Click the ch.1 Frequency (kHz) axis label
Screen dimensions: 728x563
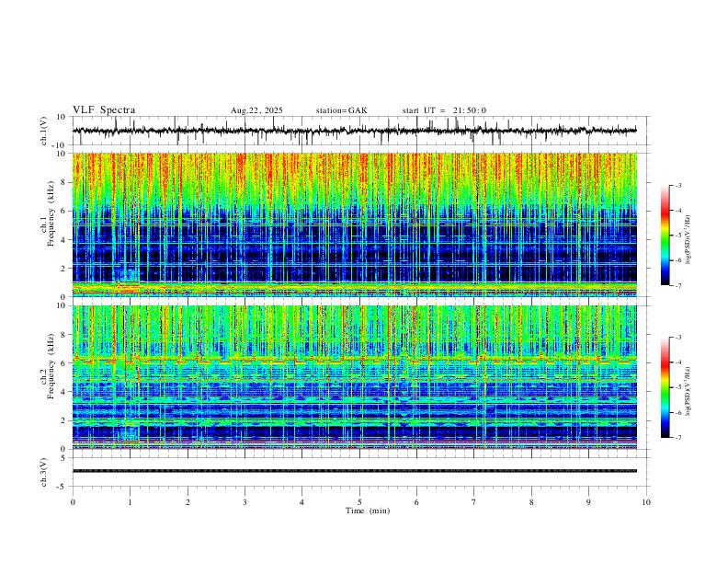(47, 213)
